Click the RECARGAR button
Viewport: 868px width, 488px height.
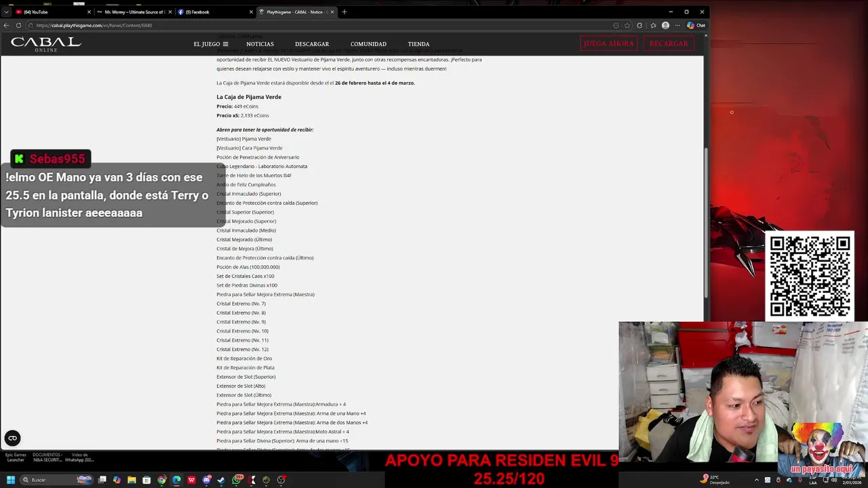pyautogui.click(x=669, y=43)
